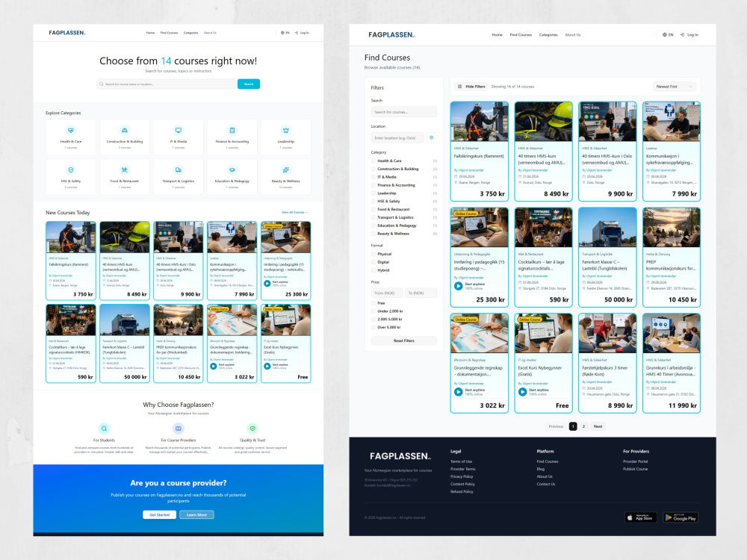The width and height of the screenshot is (747, 560).
Task: Open the Newest First sort dropdown
Action: pos(674,87)
